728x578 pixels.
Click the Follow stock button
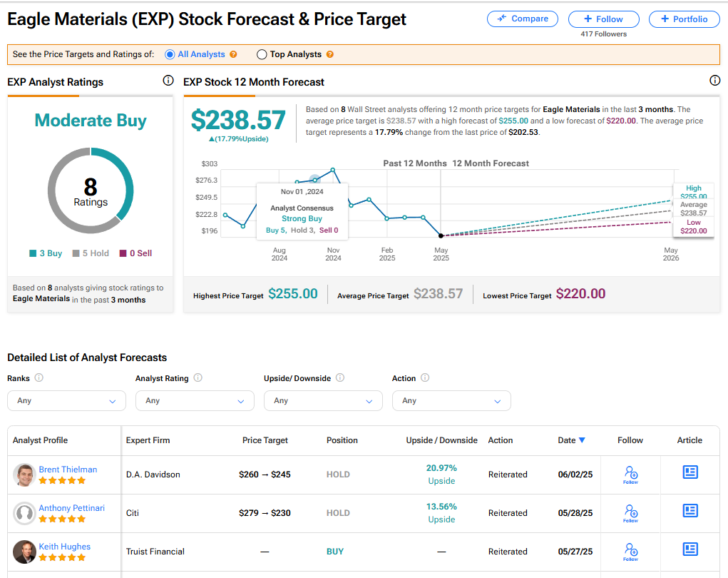[x=603, y=19]
